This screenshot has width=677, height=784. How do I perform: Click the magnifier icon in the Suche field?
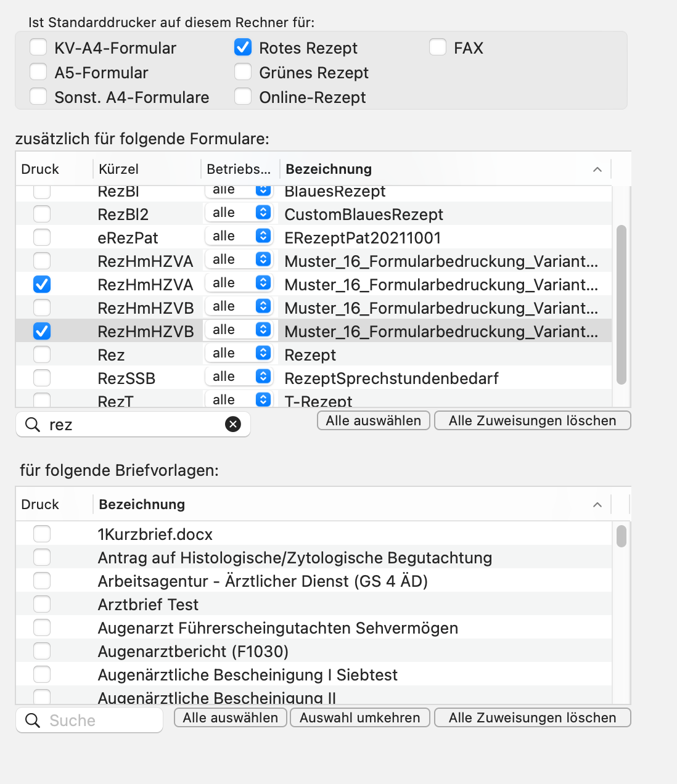33,720
